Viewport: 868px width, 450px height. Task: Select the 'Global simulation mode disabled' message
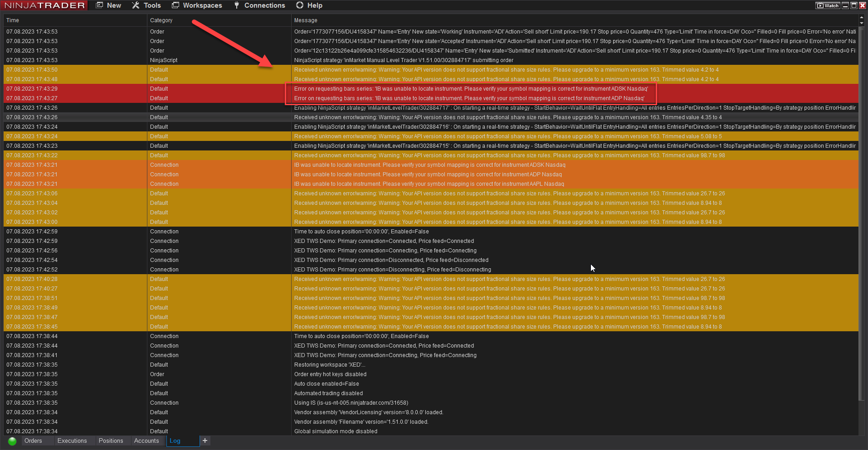click(336, 431)
